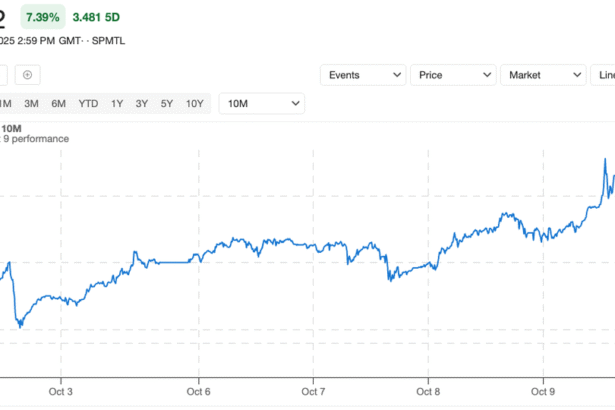This screenshot has height=410, width=615.
Task: Click the Oct 6 axis label
Action: (198, 393)
